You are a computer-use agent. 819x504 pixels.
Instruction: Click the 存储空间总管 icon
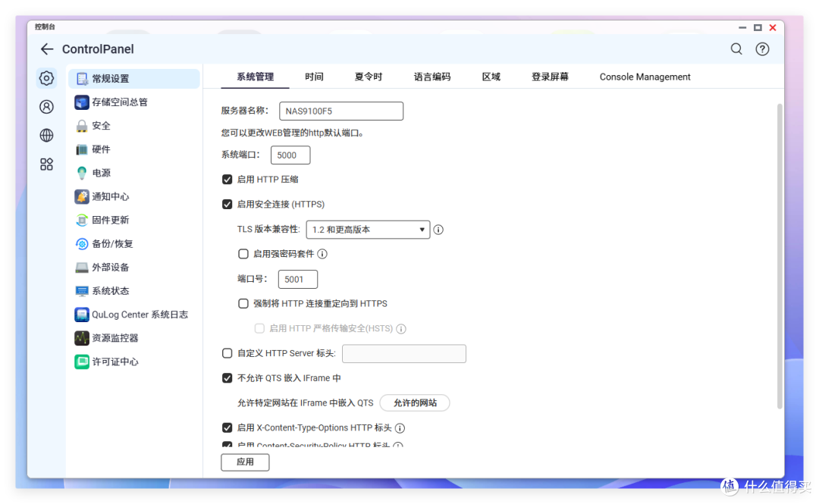81,102
